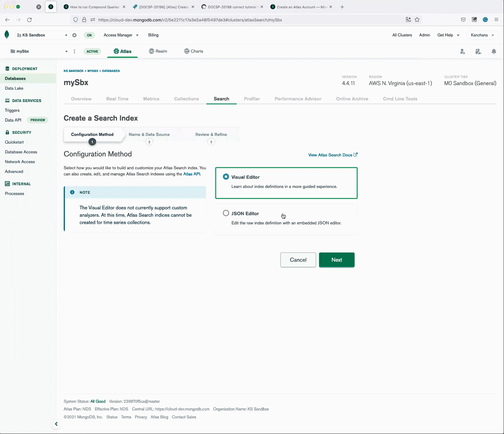Click the Billing link

153,35
